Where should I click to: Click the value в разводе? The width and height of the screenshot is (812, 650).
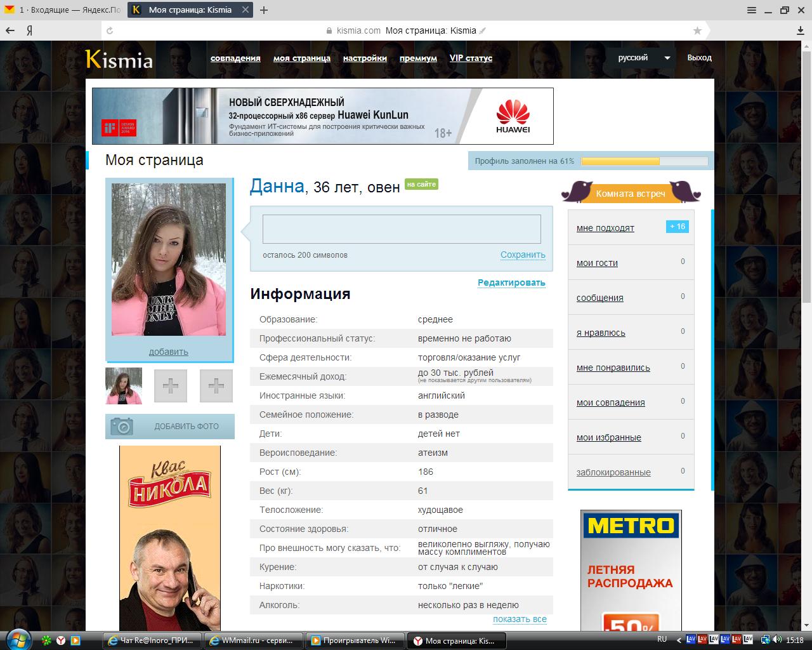pos(438,415)
